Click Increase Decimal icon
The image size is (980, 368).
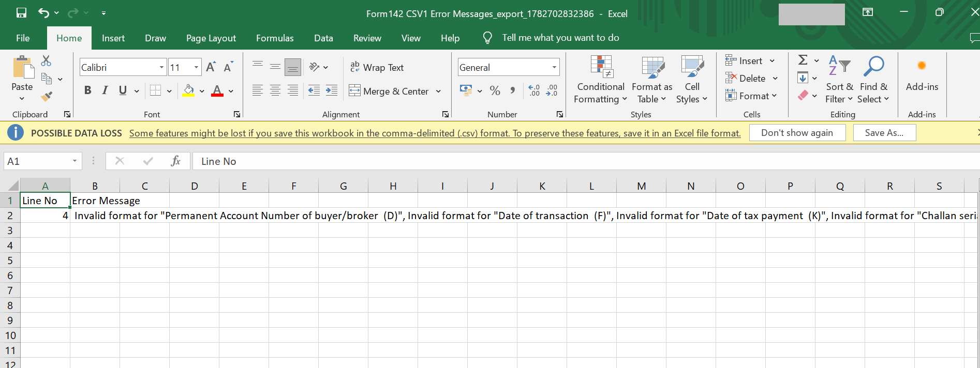pos(534,91)
